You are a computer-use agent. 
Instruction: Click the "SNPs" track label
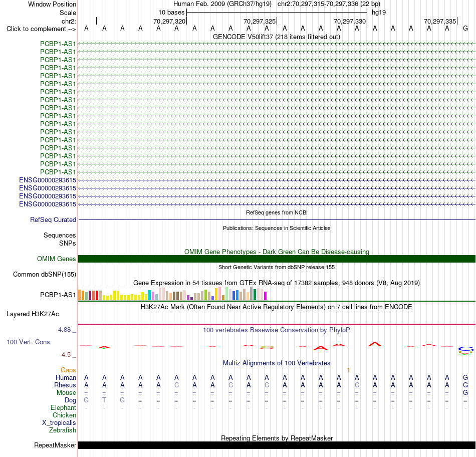(x=68, y=243)
